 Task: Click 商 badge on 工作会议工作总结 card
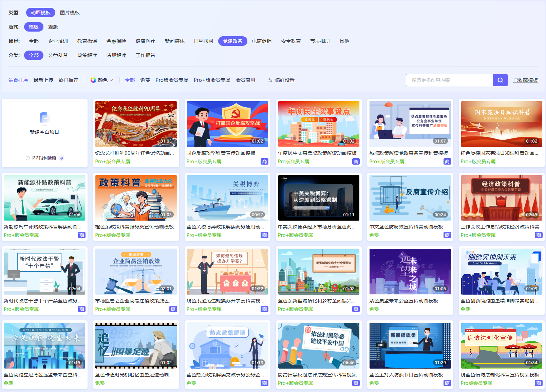pyautogui.click(x=539, y=235)
